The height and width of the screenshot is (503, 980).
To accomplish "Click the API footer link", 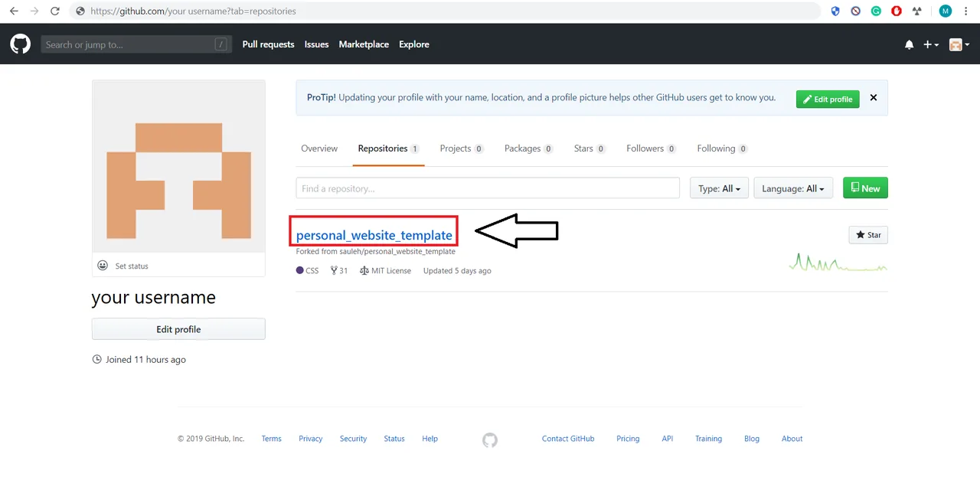I will click(668, 439).
